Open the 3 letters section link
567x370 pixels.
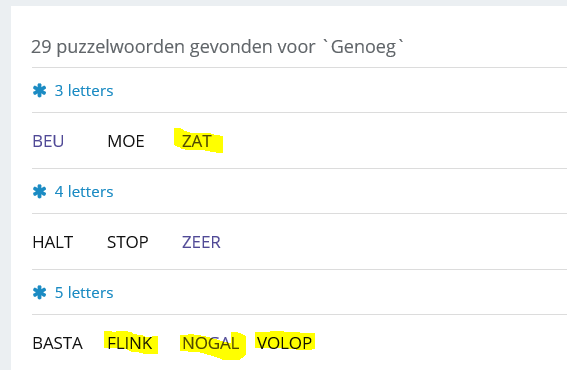[x=84, y=90]
